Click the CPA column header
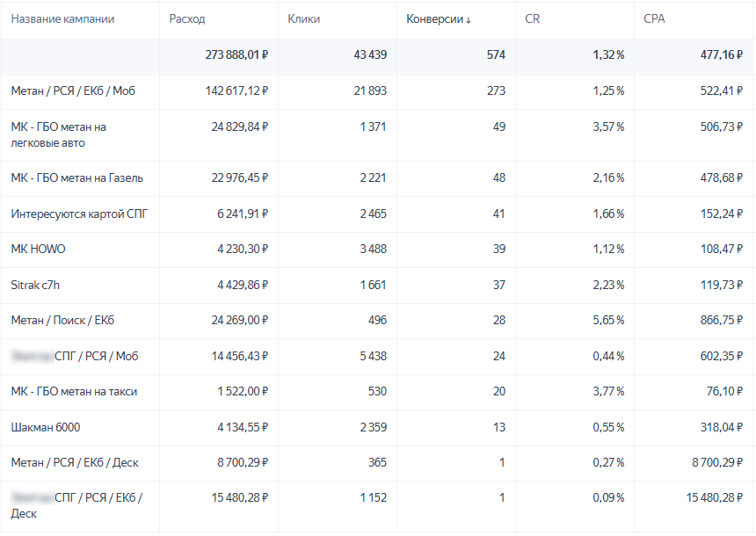Image resolution: width=756 pixels, height=536 pixels. point(654,19)
